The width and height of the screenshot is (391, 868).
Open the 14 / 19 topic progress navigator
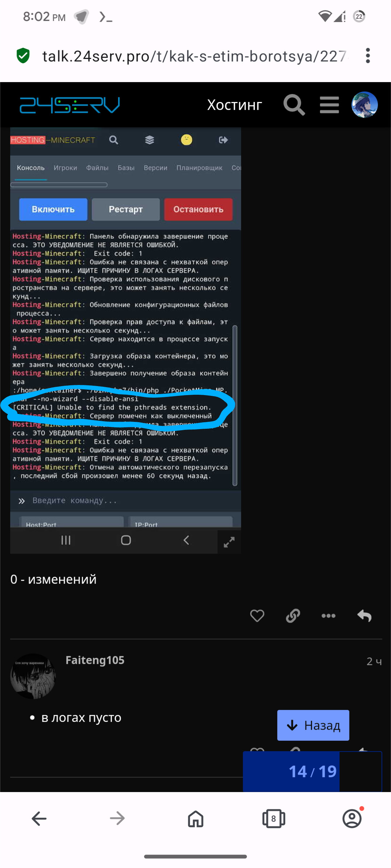[x=312, y=771]
